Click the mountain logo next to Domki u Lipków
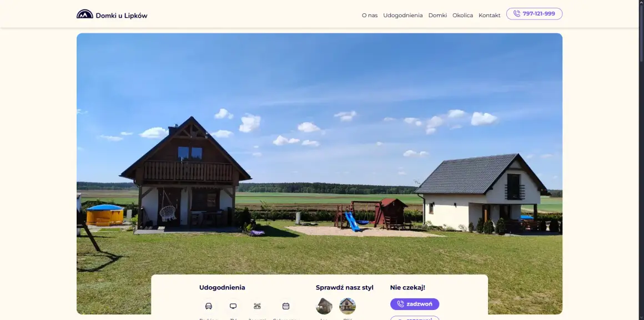 tap(84, 13)
